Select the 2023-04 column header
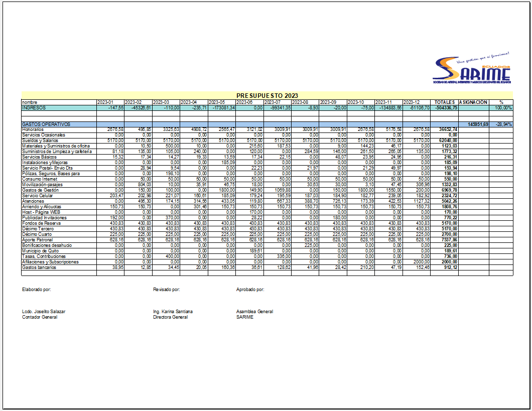 pos(189,102)
